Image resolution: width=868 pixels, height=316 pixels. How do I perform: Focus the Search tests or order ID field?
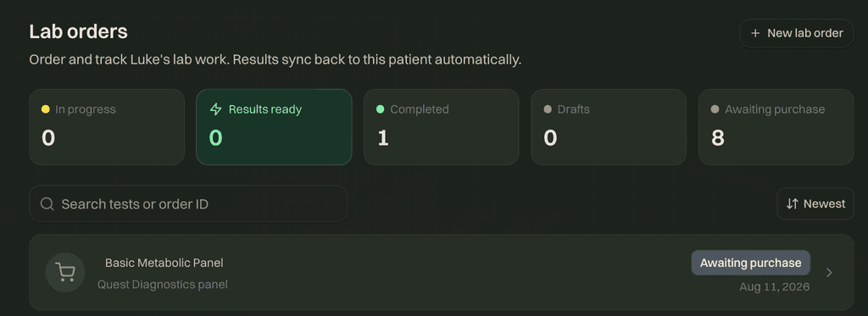click(188, 203)
